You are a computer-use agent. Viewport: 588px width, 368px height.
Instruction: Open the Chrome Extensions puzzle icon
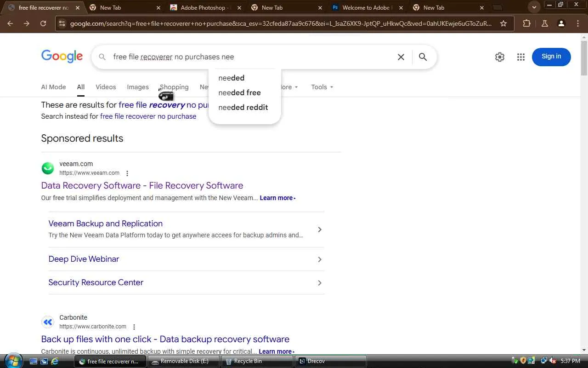[x=526, y=23]
